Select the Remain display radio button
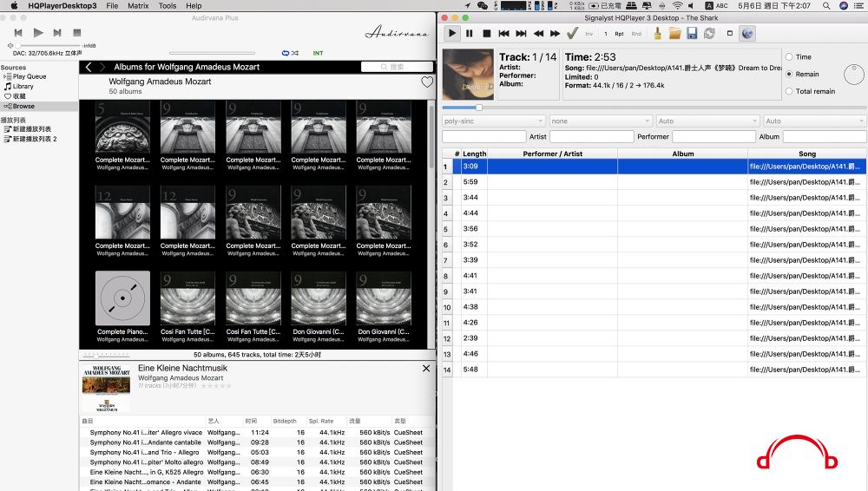 [x=789, y=75]
